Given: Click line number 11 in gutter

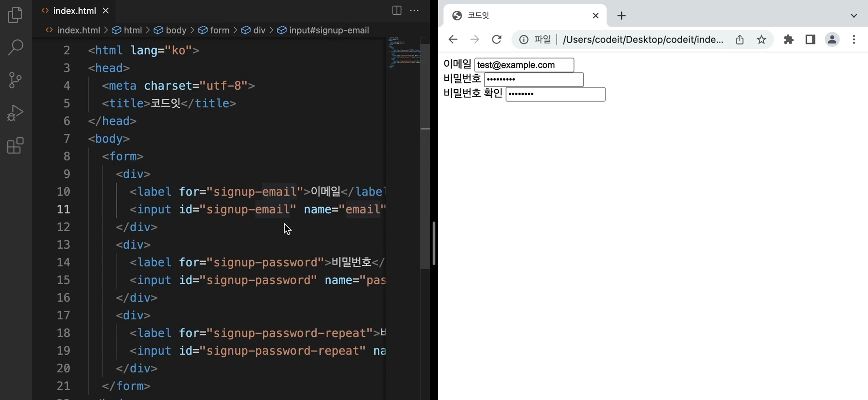Looking at the screenshot, I should (x=63, y=209).
